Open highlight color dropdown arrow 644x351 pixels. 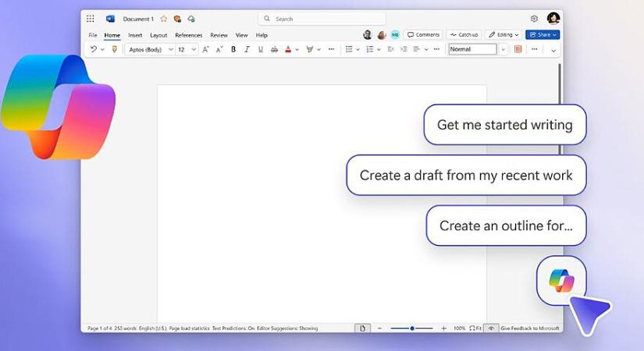click(x=318, y=50)
